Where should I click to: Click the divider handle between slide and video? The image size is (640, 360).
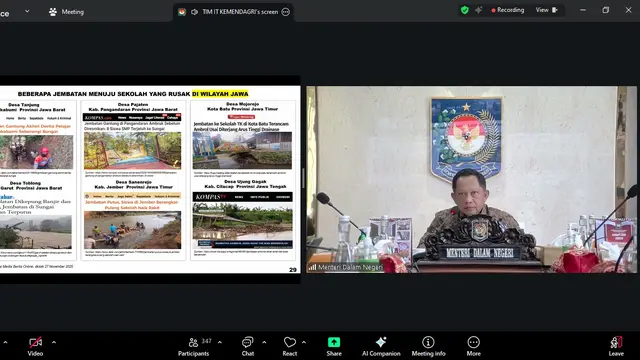pyautogui.click(x=303, y=179)
